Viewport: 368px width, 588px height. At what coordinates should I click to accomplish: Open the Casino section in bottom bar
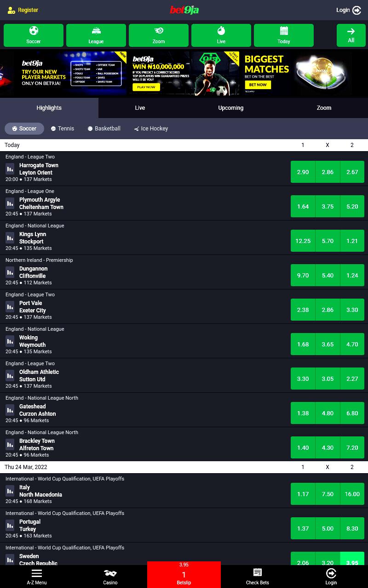pos(110,577)
